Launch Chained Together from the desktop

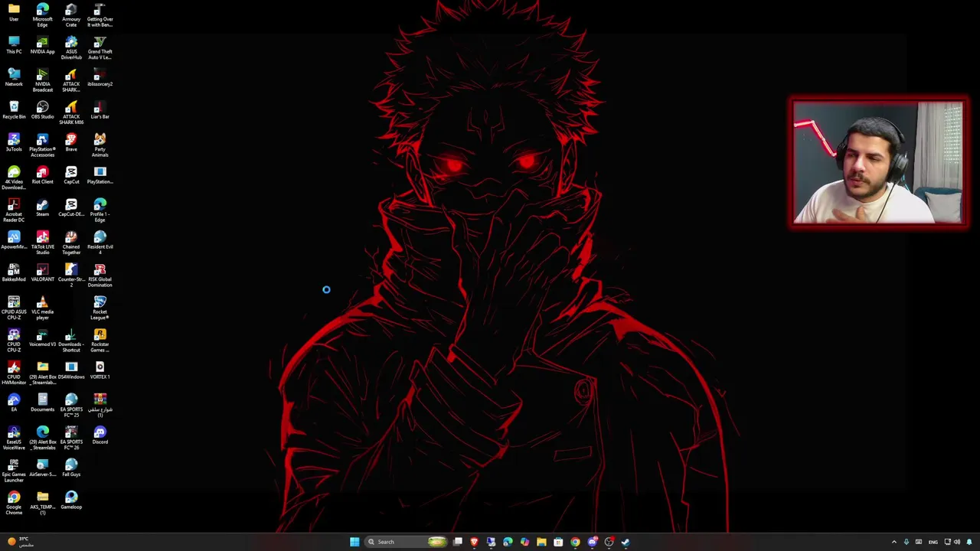(71, 243)
